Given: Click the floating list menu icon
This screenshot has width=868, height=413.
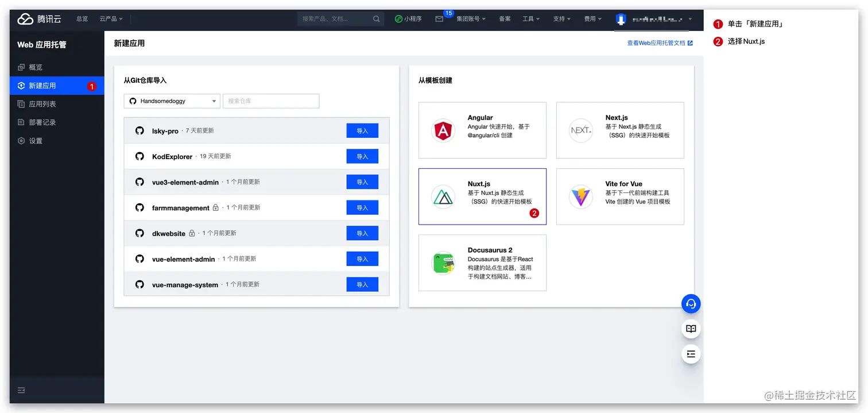Looking at the screenshot, I should coord(691,354).
